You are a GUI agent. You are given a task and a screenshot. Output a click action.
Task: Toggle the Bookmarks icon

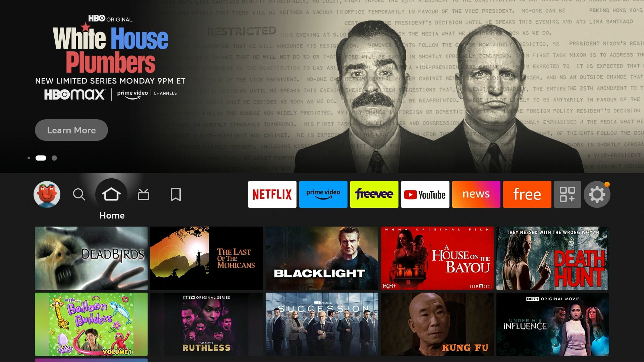coord(176,194)
